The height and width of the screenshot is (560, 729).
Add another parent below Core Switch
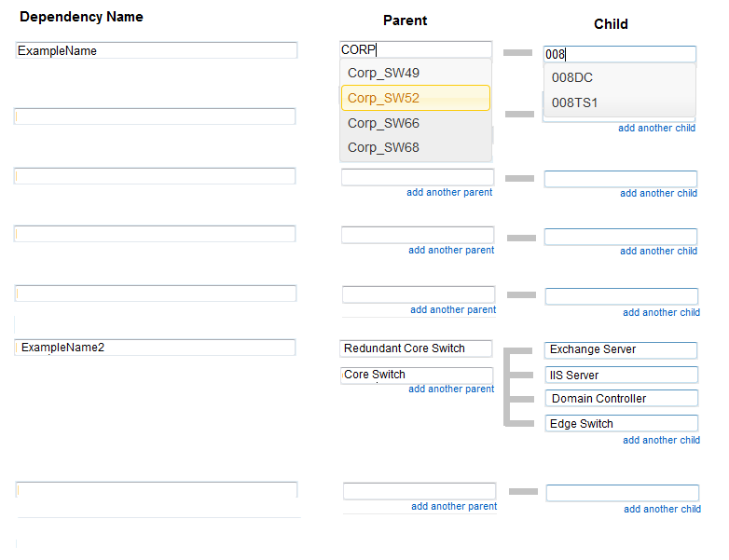pos(451,389)
